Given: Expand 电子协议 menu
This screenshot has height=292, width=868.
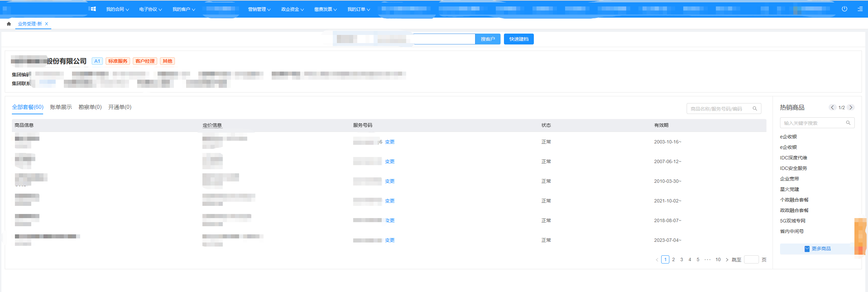Looking at the screenshot, I should 150,9.
